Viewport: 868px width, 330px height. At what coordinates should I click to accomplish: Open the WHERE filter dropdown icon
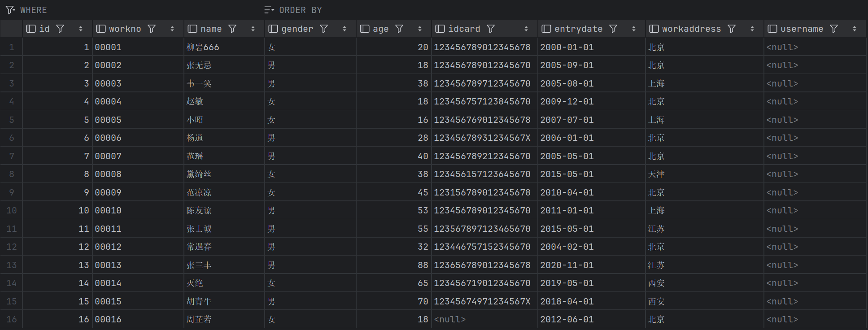[10, 10]
